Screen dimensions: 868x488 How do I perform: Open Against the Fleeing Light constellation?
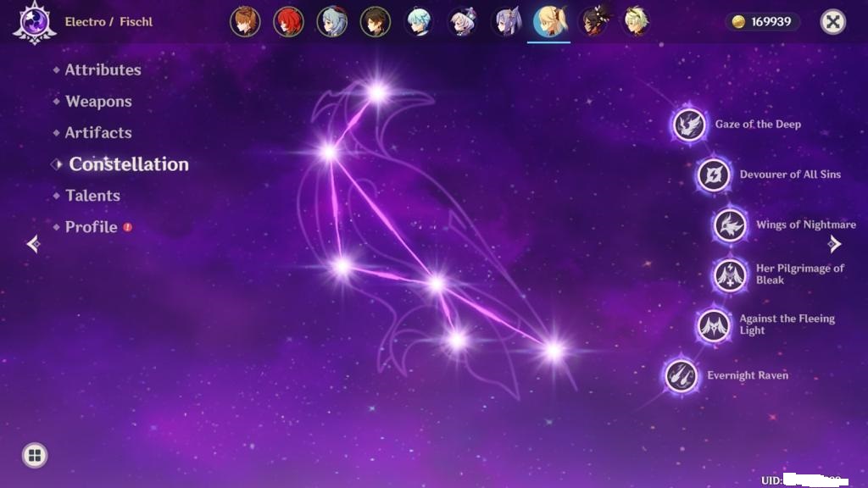[x=714, y=325]
